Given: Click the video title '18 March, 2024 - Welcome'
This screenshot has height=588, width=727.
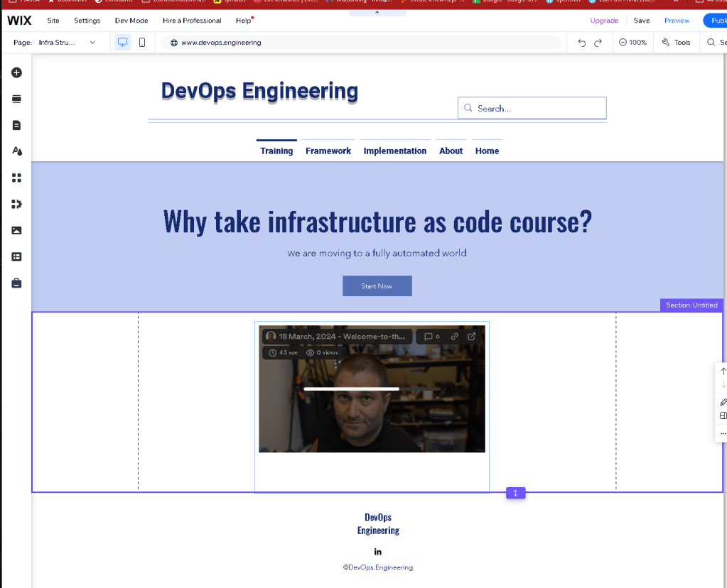Looking at the screenshot, I should 342,337.
